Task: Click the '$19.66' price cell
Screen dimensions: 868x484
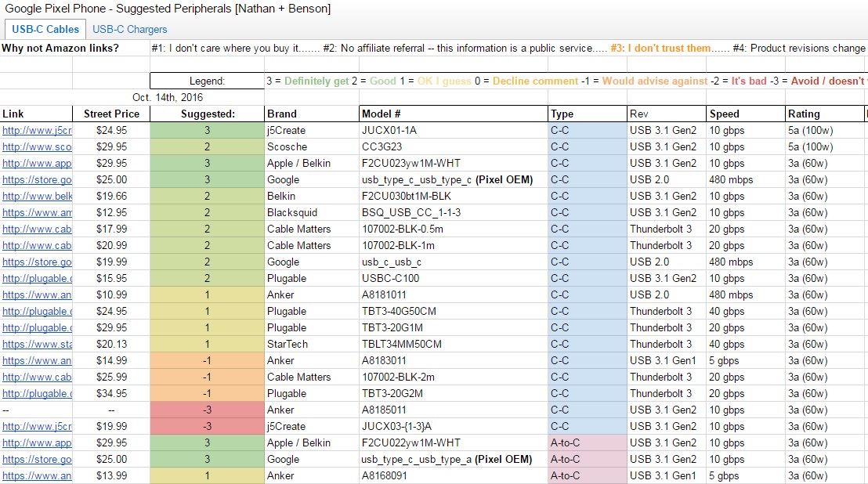Action: click(x=111, y=197)
